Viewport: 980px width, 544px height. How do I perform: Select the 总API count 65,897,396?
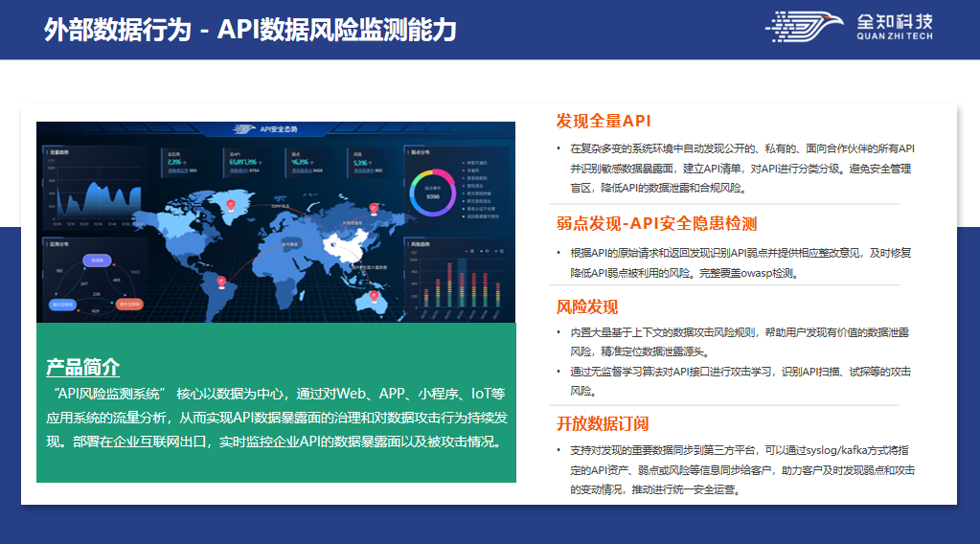click(x=242, y=162)
